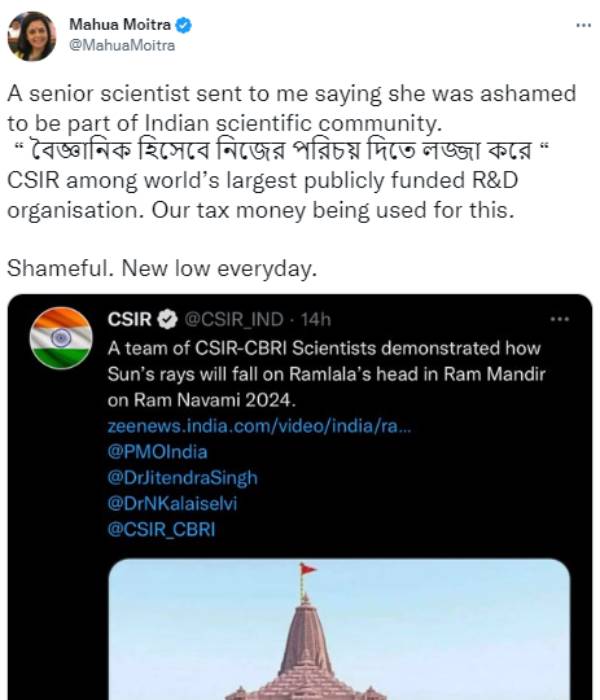Image resolution: width=600 pixels, height=700 pixels.
Task: Click the quoted tweet text about CSIR-CBRI Scientists
Action: click(x=323, y=374)
